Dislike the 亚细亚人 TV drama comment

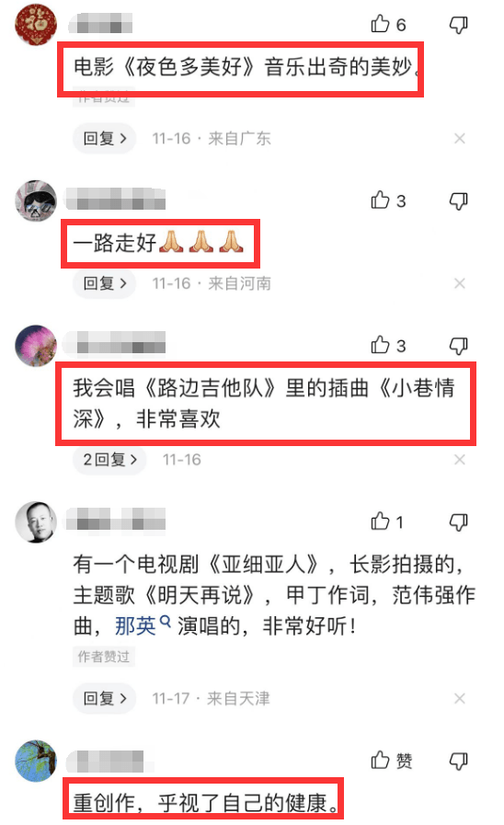pyautogui.click(x=458, y=521)
